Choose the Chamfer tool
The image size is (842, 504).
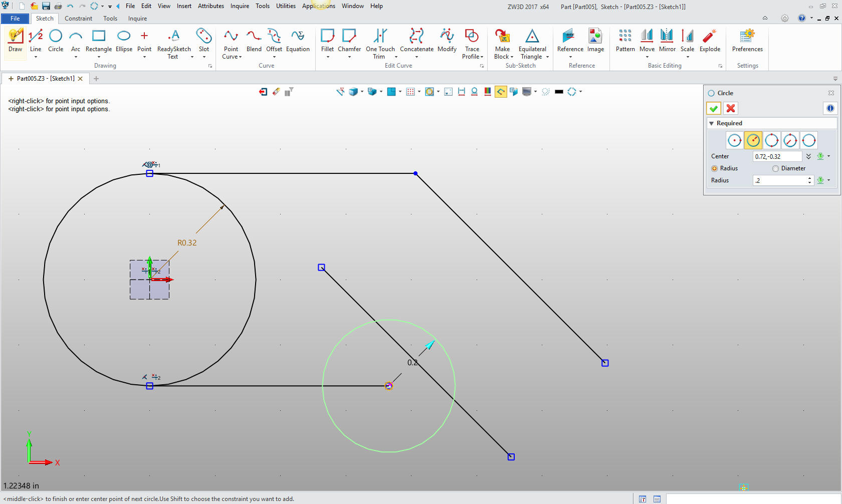[x=349, y=41]
